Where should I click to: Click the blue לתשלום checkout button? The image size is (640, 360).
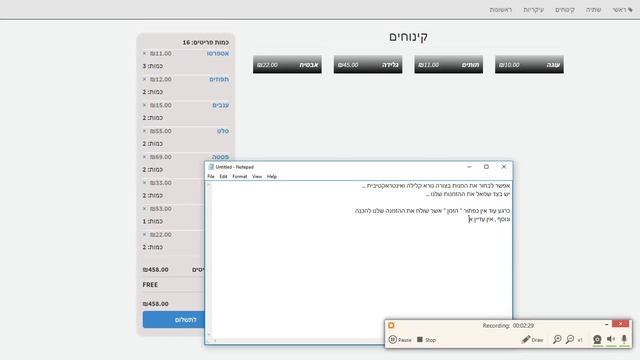174,320
